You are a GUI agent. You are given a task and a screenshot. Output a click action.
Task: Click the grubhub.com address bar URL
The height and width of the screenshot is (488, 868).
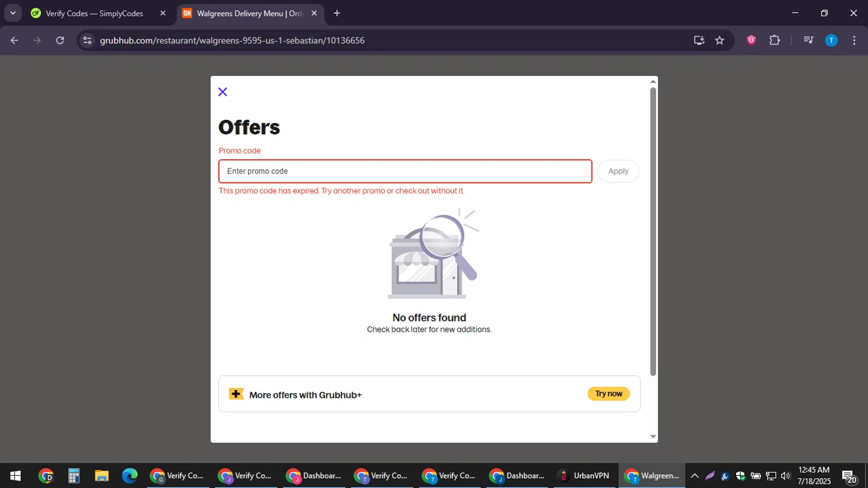click(x=232, y=41)
